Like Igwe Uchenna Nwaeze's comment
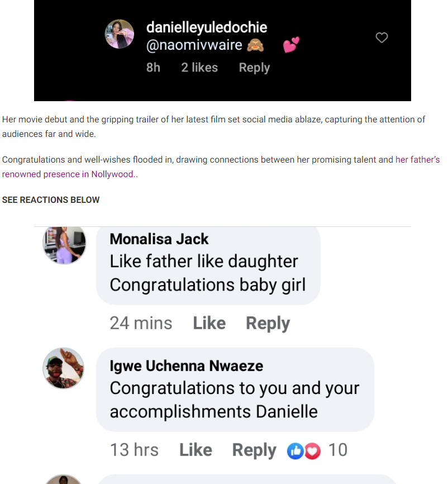Viewport: 448px width, 484px height. (196, 450)
